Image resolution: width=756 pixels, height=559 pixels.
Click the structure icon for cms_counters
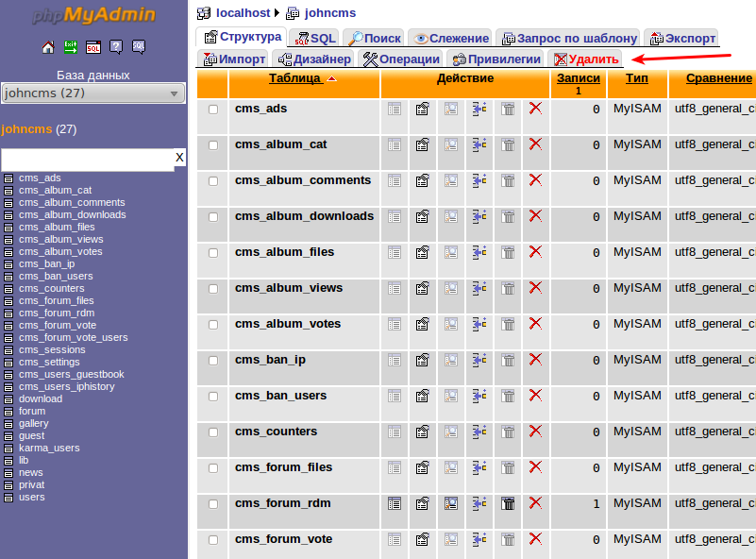click(x=423, y=432)
